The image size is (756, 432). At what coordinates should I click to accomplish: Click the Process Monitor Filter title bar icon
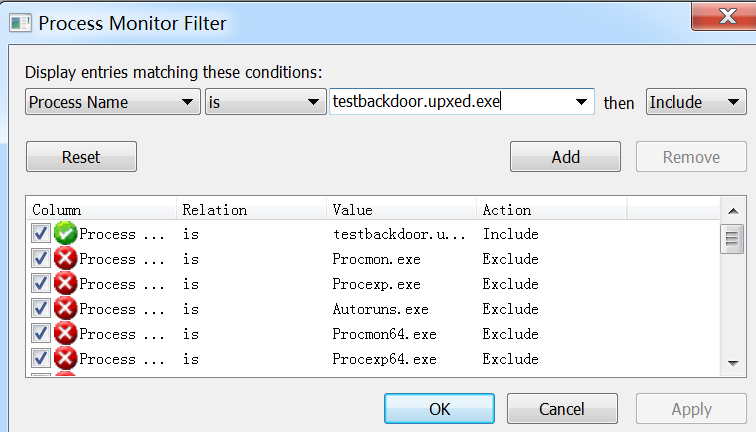[20, 23]
